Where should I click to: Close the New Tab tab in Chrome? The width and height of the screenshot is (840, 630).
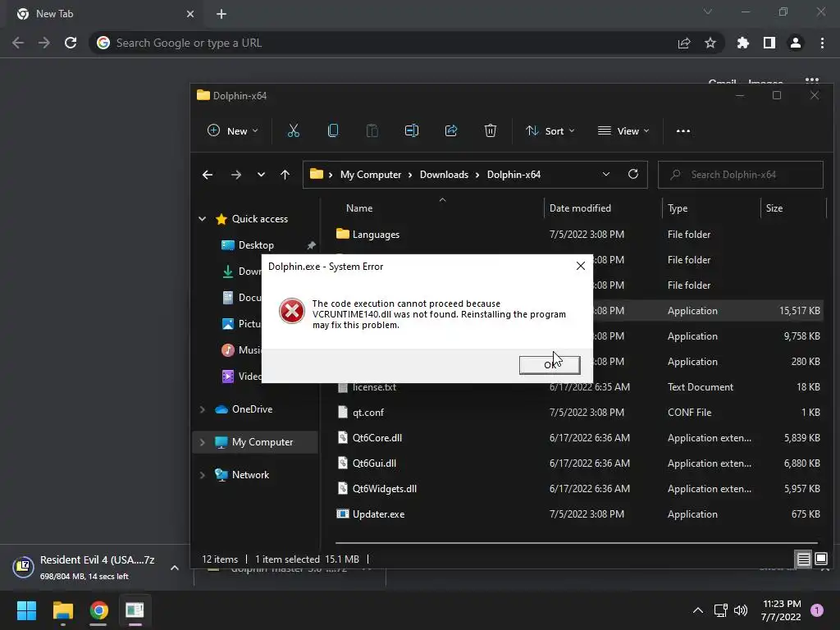(190, 14)
